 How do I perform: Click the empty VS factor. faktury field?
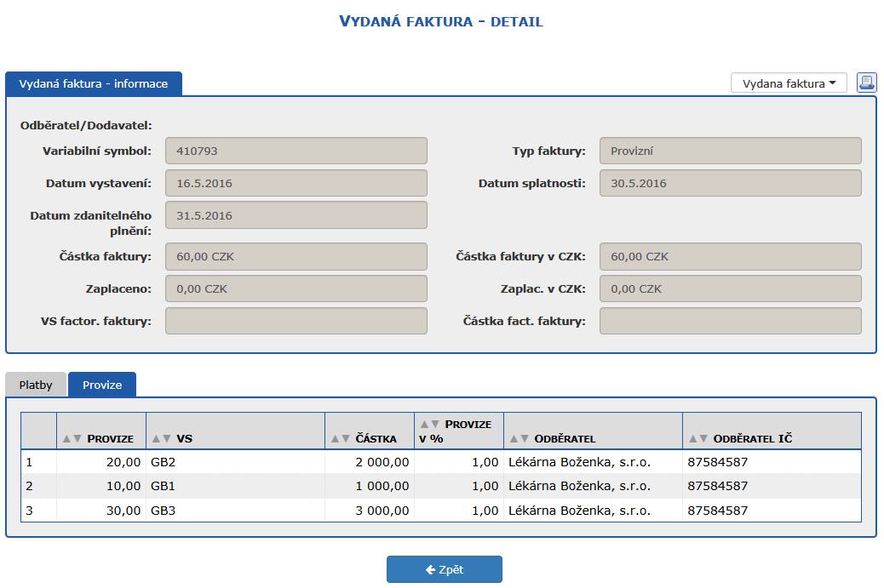coord(296,321)
